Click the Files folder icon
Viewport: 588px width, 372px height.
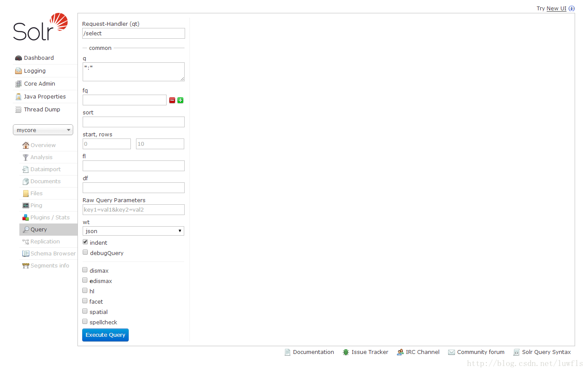pos(26,194)
